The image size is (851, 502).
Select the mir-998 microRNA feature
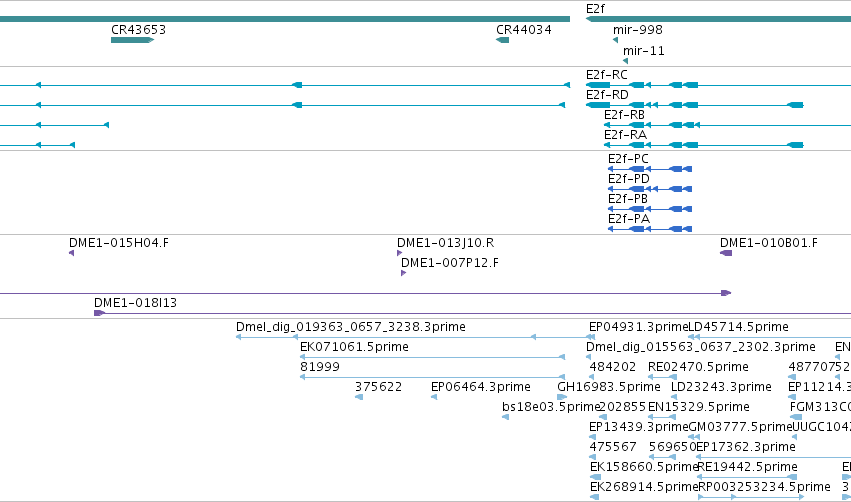(x=615, y=40)
